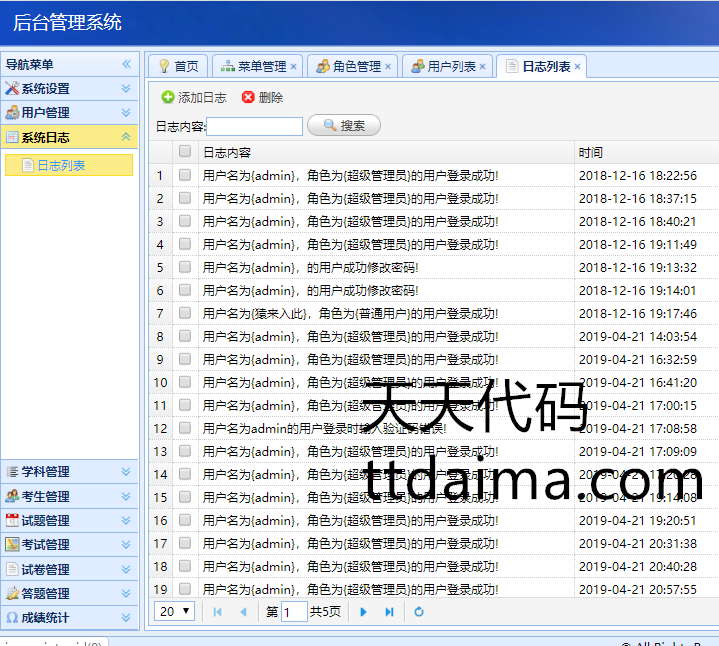
Task: Click the green add log icon
Action: pos(168,98)
